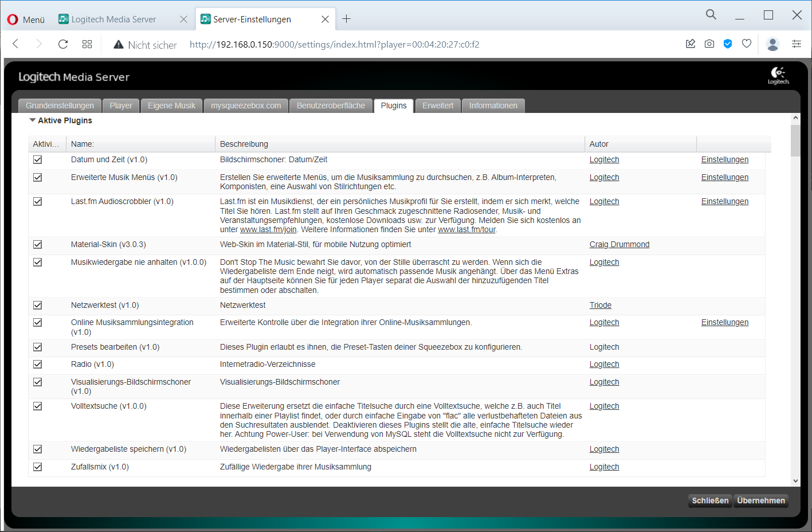812x532 pixels.
Task: Close the Server-Einstellungen tab
Action: pyautogui.click(x=325, y=19)
